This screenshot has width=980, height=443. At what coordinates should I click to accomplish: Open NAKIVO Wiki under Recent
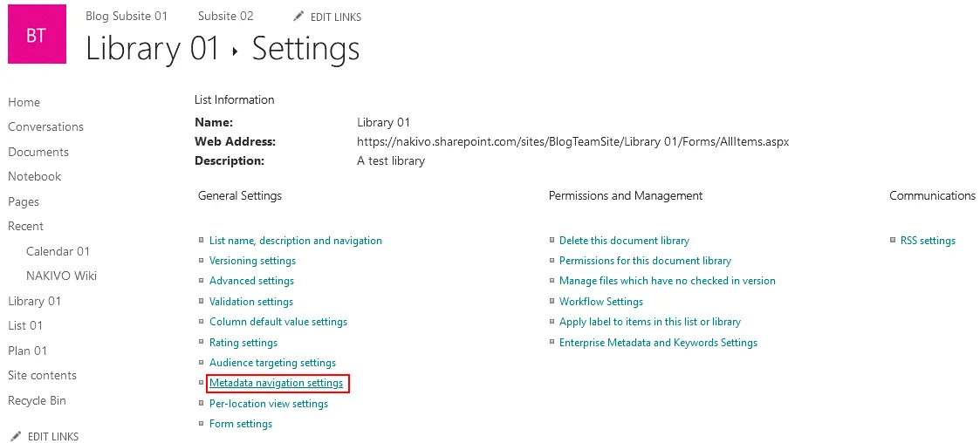(61, 276)
